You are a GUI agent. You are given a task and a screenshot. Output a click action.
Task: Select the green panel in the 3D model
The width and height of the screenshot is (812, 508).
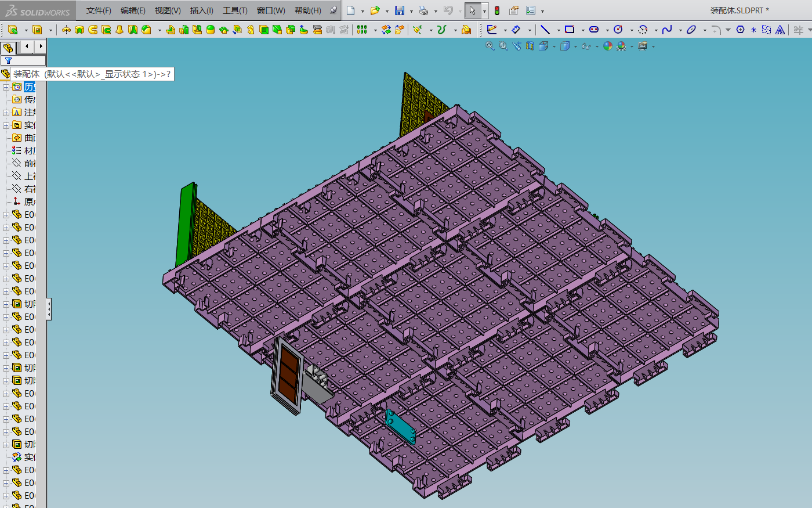[186, 225]
